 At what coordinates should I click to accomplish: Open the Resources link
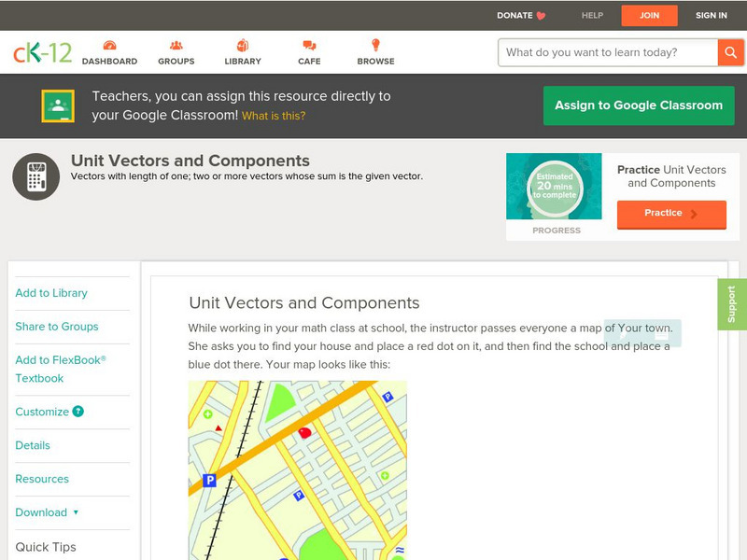pos(42,479)
